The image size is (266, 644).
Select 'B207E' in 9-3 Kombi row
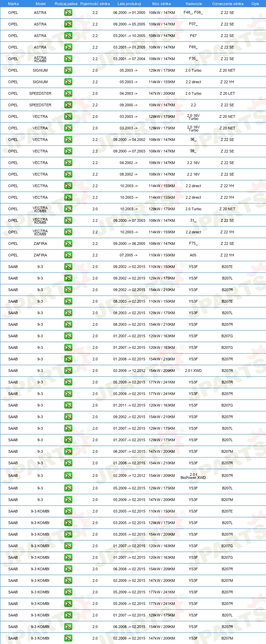click(227, 511)
